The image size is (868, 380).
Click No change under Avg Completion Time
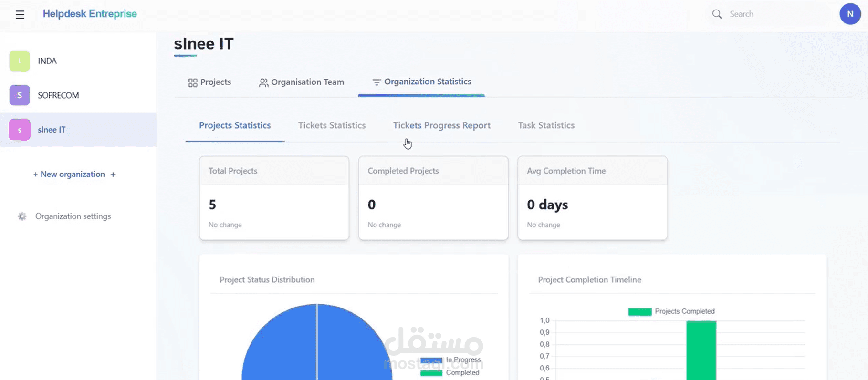click(x=544, y=225)
